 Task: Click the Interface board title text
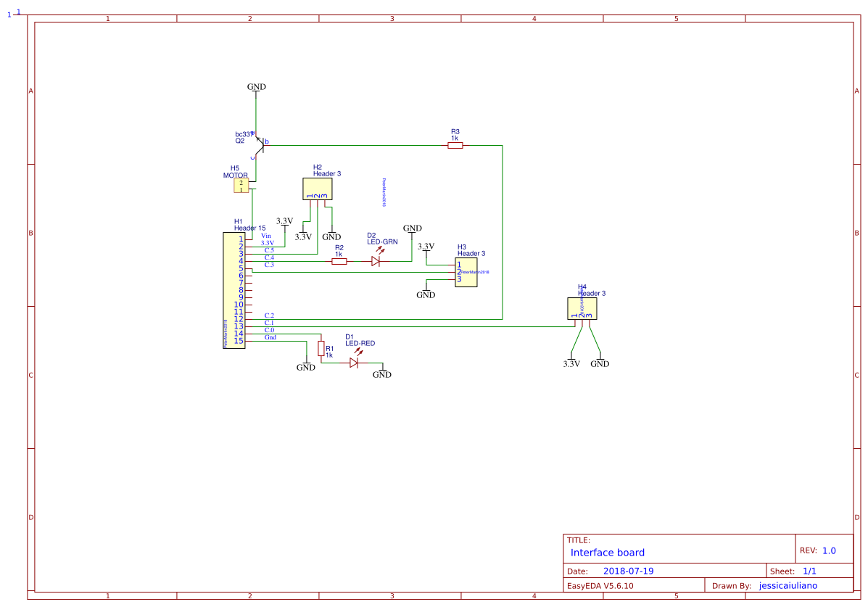606,553
